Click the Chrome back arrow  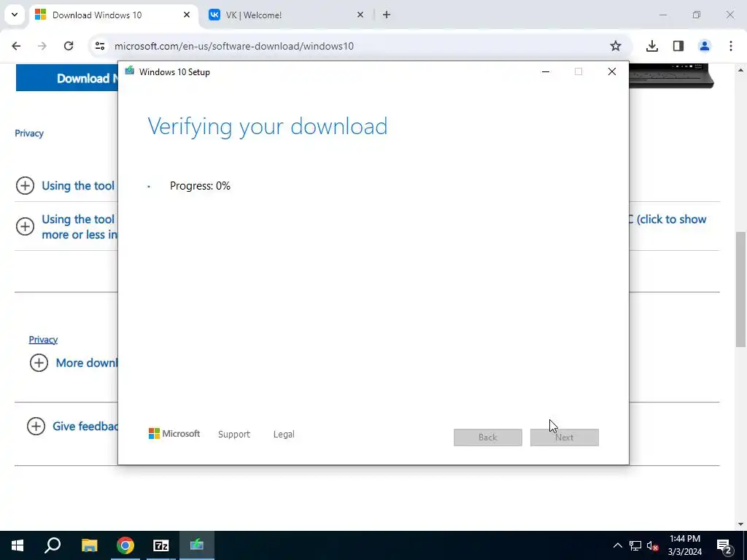[16, 46]
